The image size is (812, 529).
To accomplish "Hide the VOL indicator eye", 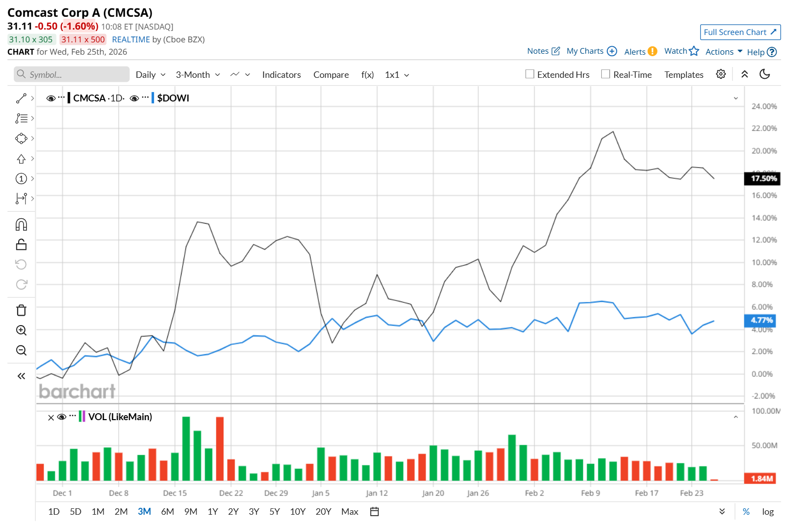I will [62, 417].
